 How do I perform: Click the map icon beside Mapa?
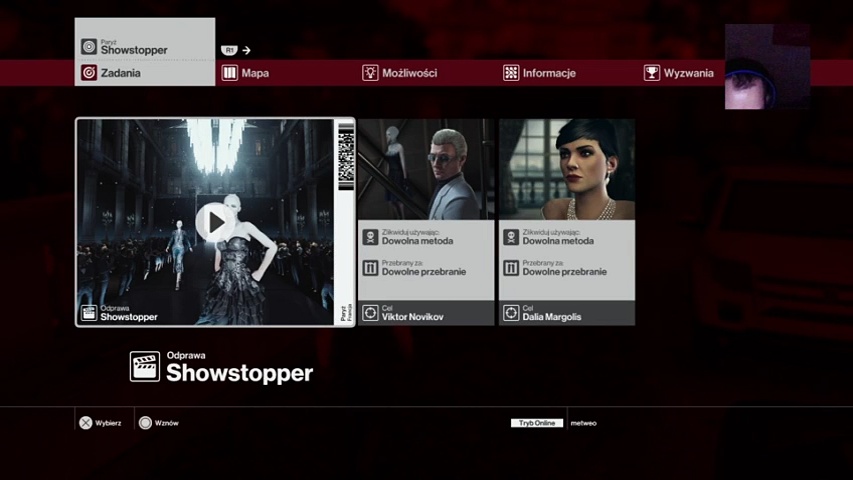[229, 73]
